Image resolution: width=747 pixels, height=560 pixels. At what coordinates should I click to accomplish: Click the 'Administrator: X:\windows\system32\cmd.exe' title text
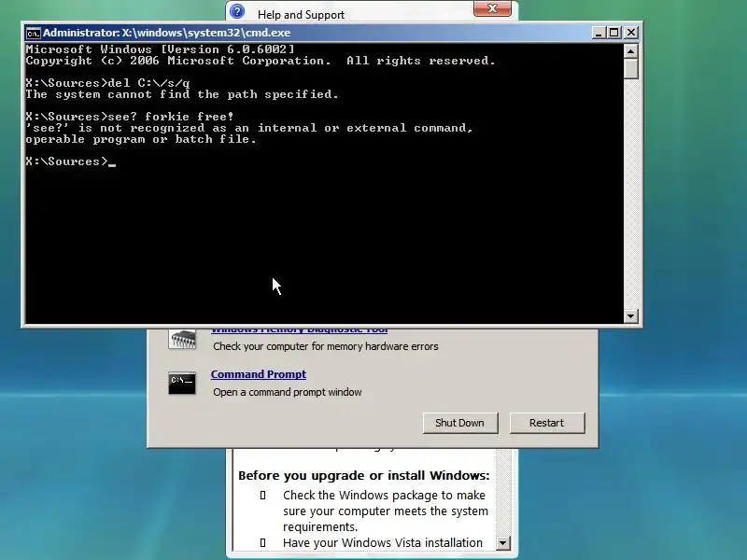167,33
